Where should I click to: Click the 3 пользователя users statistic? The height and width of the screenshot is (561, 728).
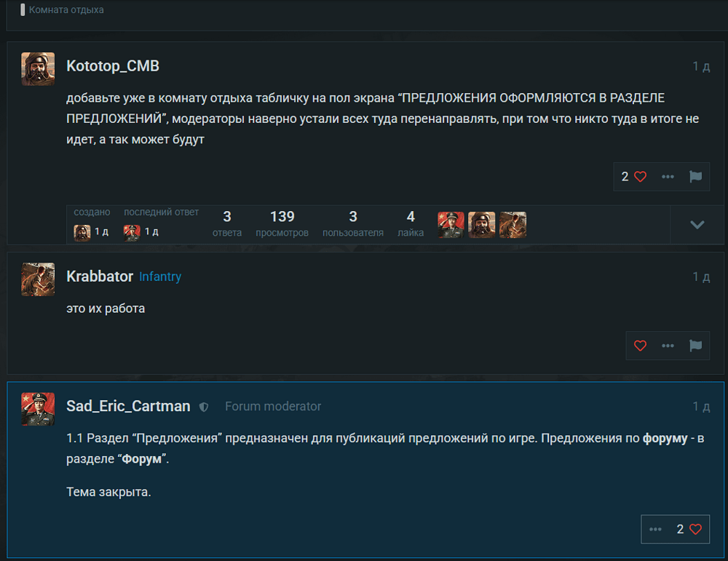click(x=353, y=223)
